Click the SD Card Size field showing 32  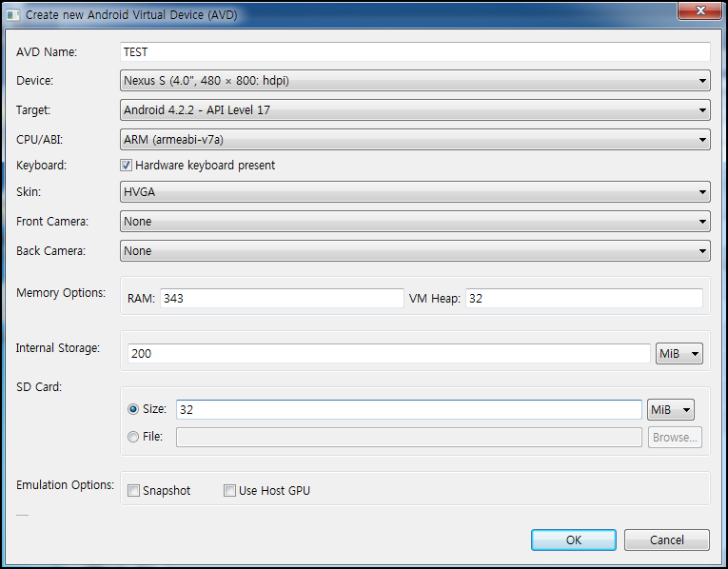tap(409, 409)
